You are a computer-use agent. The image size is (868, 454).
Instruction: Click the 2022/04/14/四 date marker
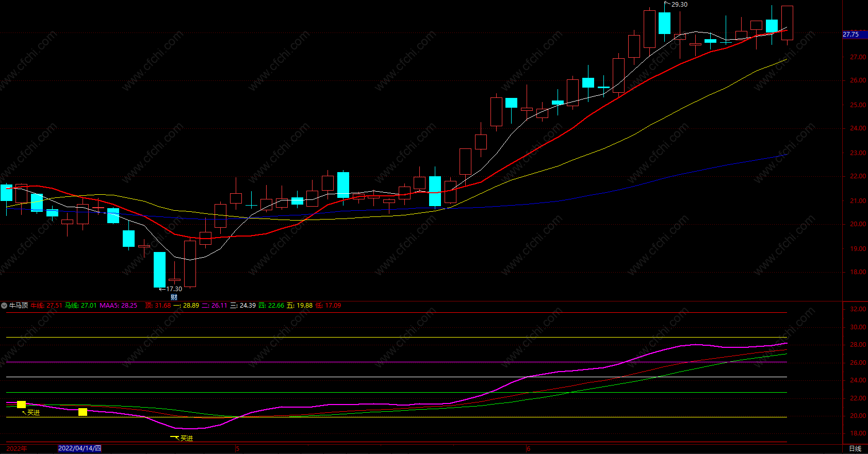pos(79,448)
